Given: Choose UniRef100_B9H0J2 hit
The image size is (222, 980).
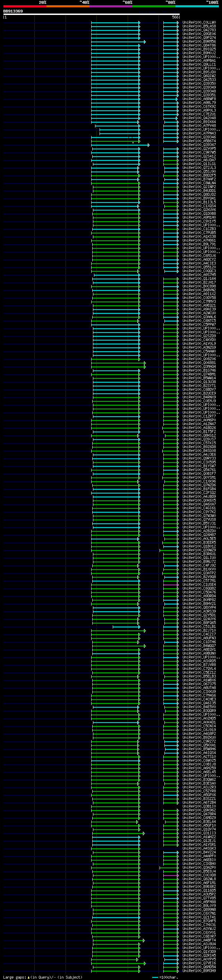Looking at the screenshot, I should [x=199, y=53].
